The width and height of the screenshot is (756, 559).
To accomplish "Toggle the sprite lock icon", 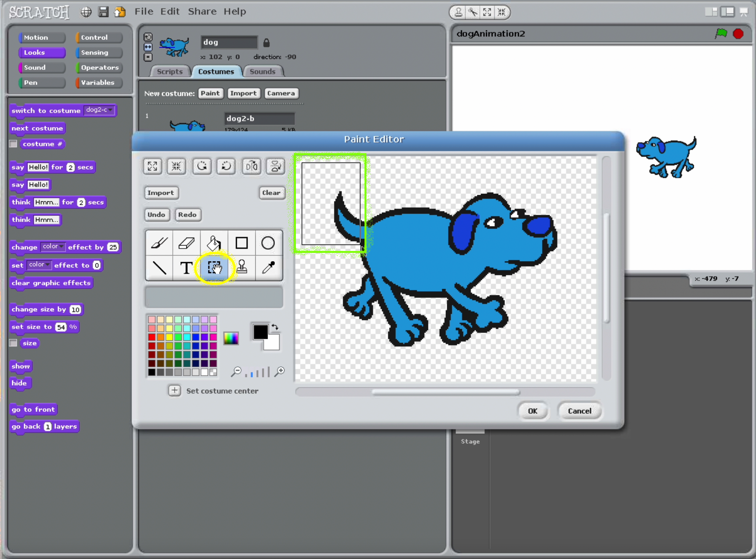I will (266, 43).
